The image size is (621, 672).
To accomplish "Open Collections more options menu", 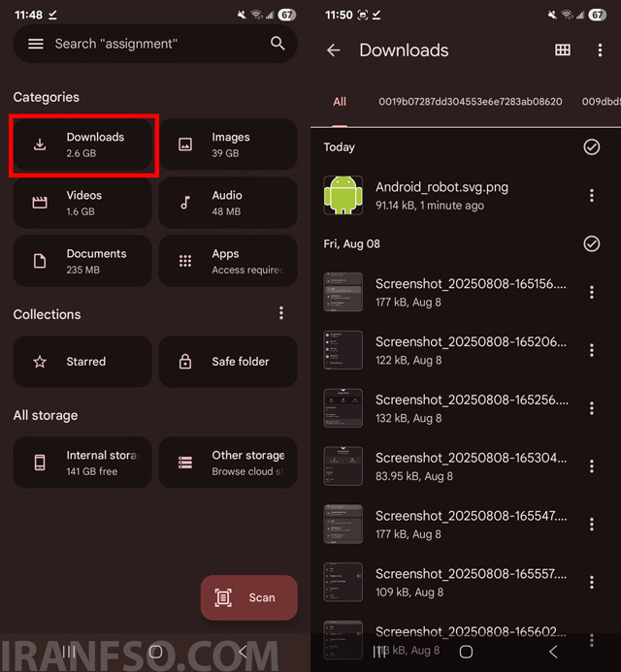I will pyautogui.click(x=281, y=313).
